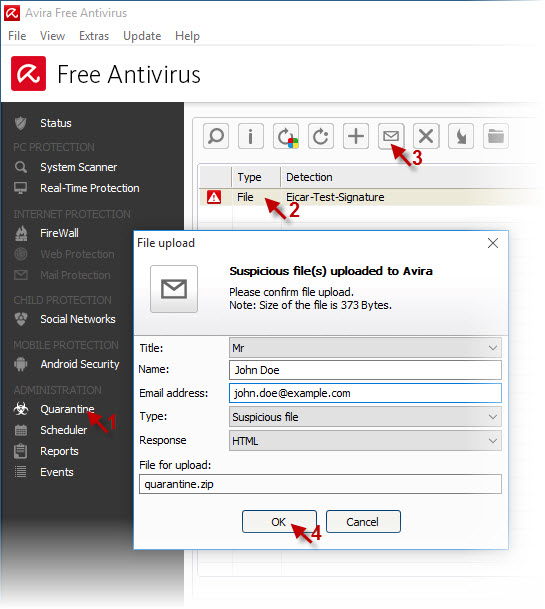Viewport: 545px width, 609px height.
Task: Click the Avira logo in title bar
Action: 12,13
